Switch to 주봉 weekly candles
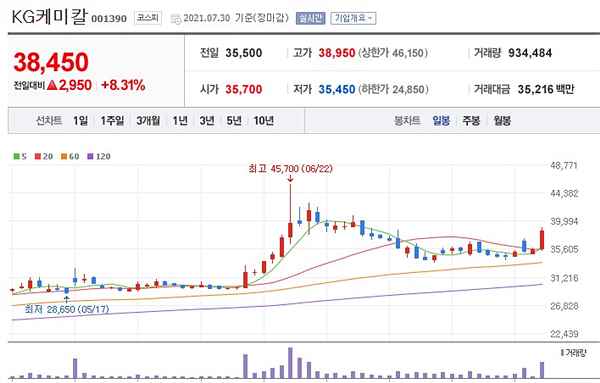The height and width of the screenshot is (383, 600). 471,121
